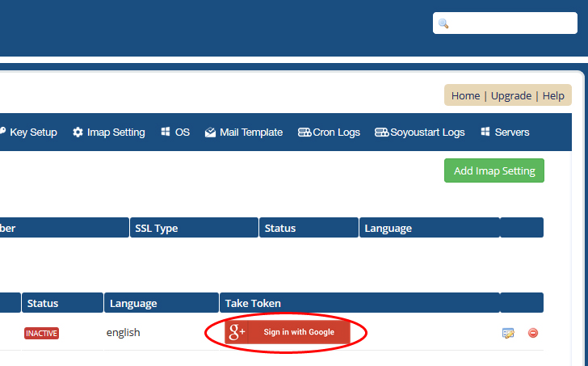Click the red delete icon in row
588x366 pixels.
click(x=533, y=333)
